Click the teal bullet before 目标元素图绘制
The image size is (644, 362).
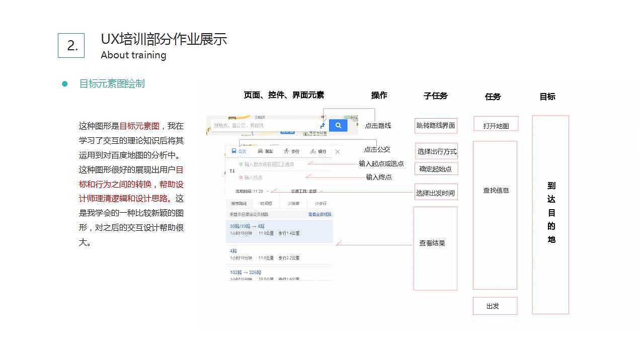coord(64,84)
